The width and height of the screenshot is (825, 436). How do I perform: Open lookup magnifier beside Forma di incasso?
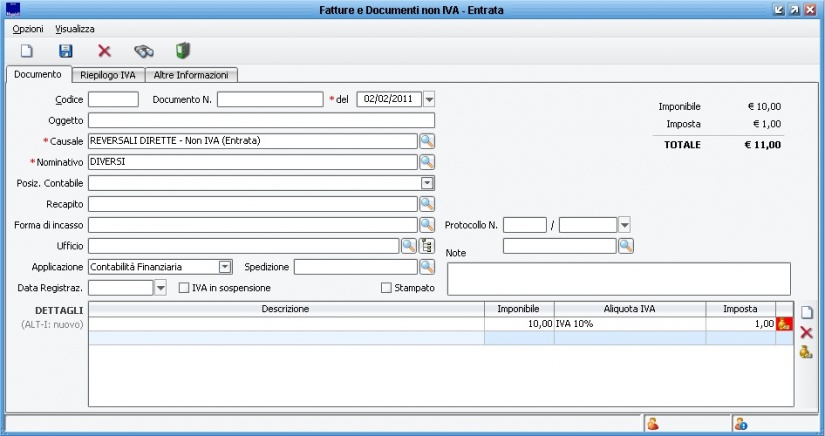(x=426, y=225)
